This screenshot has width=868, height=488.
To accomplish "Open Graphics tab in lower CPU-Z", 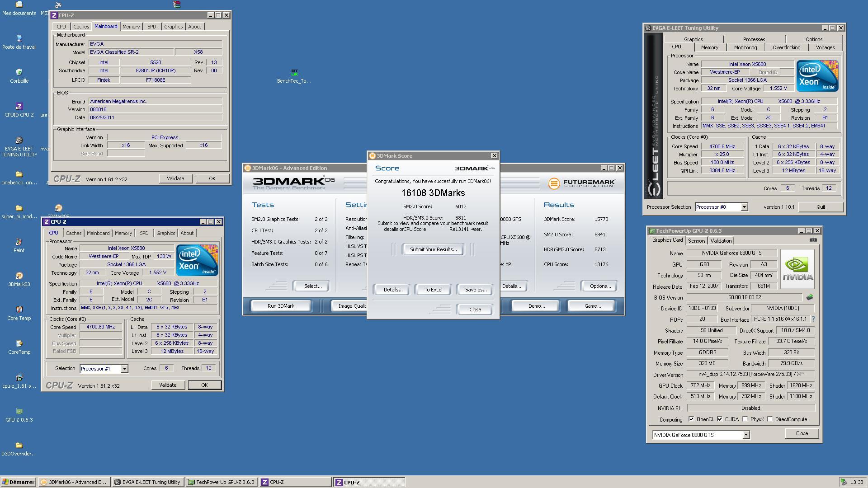I will 165,233.
